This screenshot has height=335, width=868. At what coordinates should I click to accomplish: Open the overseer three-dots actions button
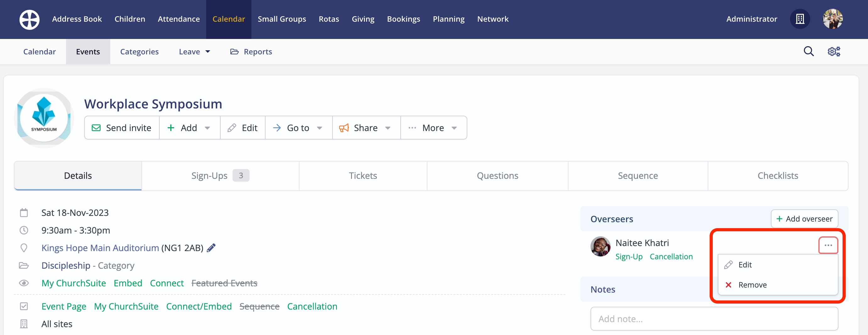[x=828, y=245]
